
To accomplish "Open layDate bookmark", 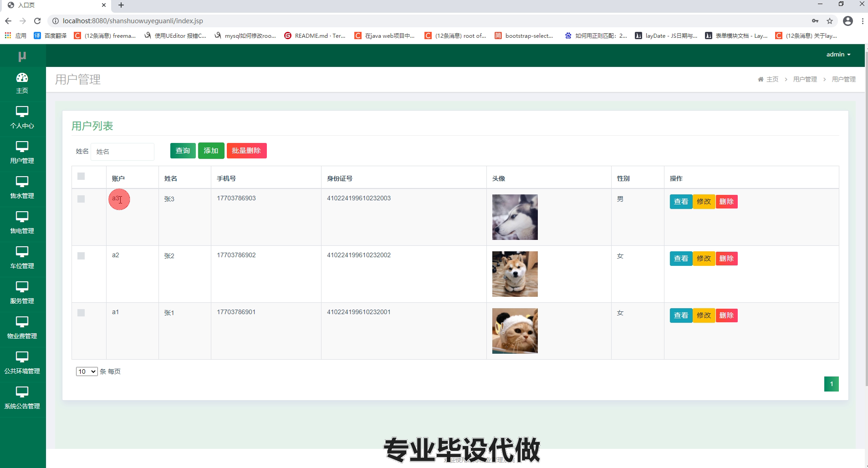I will [666, 36].
